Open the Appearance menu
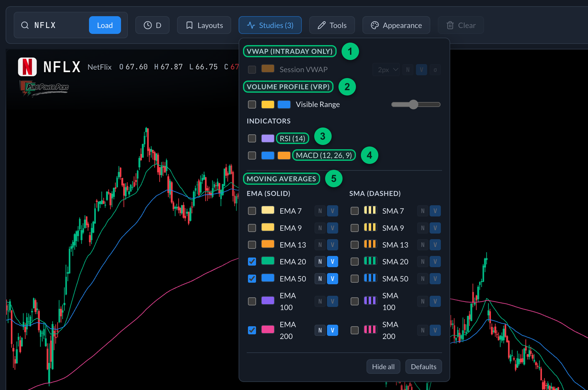This screenshot has width=588, height=390. tap(396, 25)
